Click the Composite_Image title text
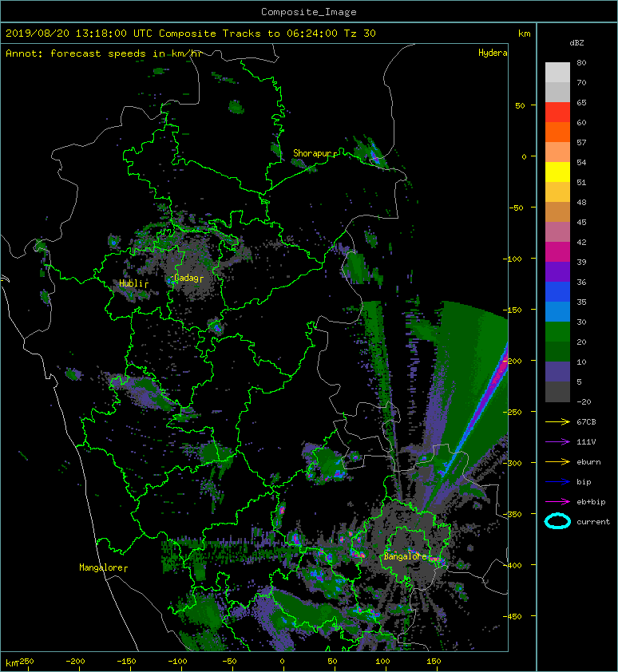The height and width of the screenshot is (672, 618). click(x=309, y=12)
